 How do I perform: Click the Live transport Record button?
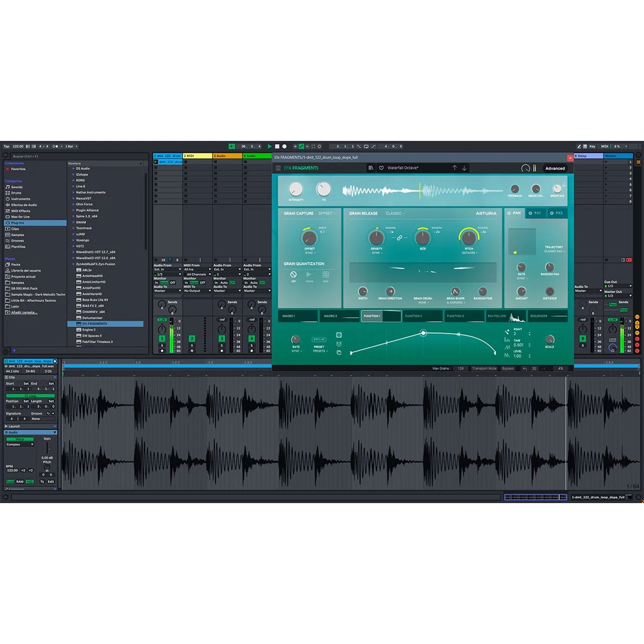284,146
